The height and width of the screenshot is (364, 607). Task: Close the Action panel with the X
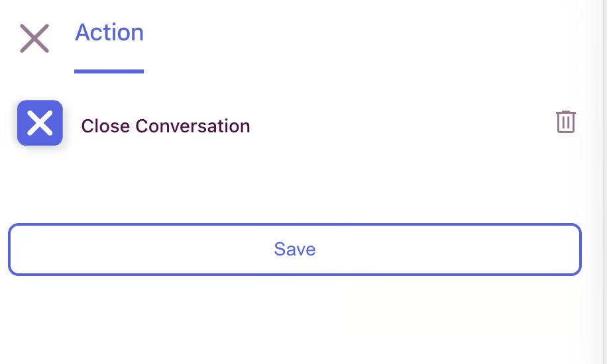[x=34, y=38]
